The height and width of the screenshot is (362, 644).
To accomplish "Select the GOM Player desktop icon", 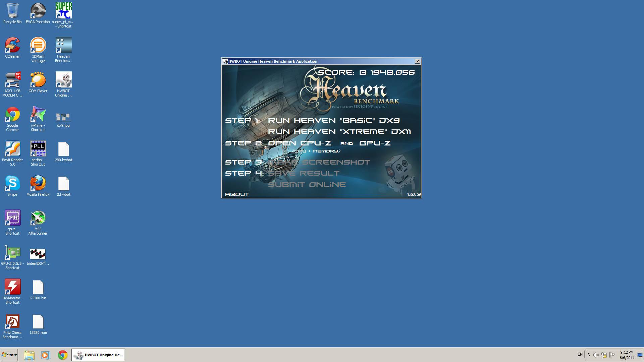I will click(x=38, y=82).
